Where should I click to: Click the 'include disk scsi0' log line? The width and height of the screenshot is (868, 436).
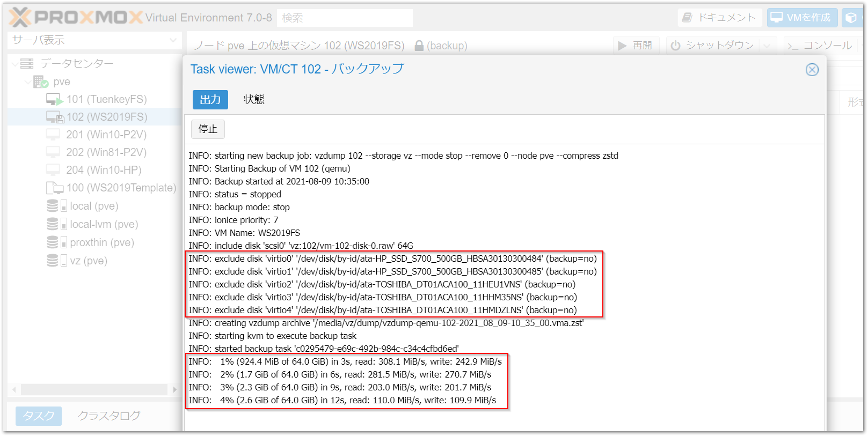(x=301, y=246)
